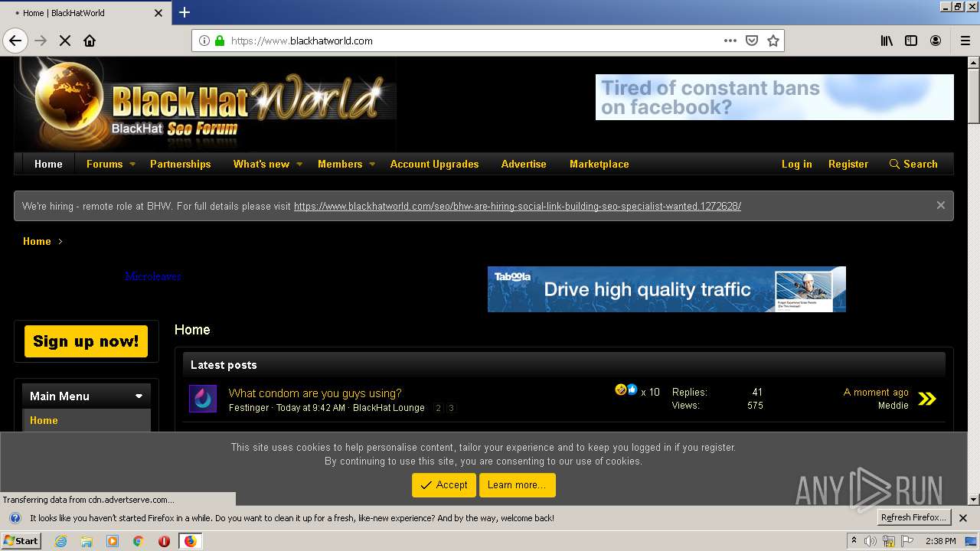980x551 pixels.
Task: Show hidden system tray icons
Action: click(x=854, y=541)
